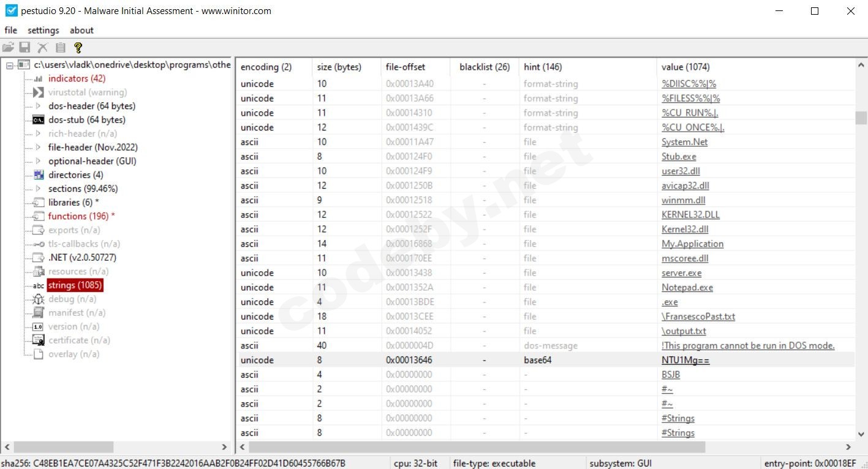
Task: Click the version 1.0 icon
Action: tap(38, 327)
